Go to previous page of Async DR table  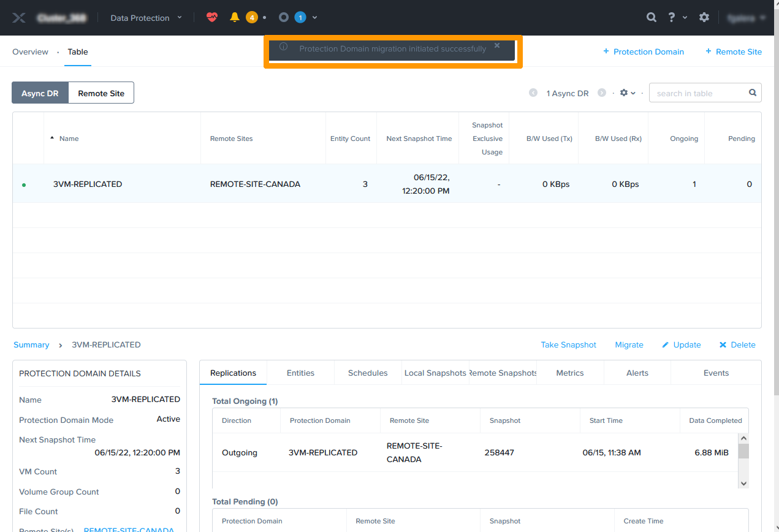click(533, 93)
